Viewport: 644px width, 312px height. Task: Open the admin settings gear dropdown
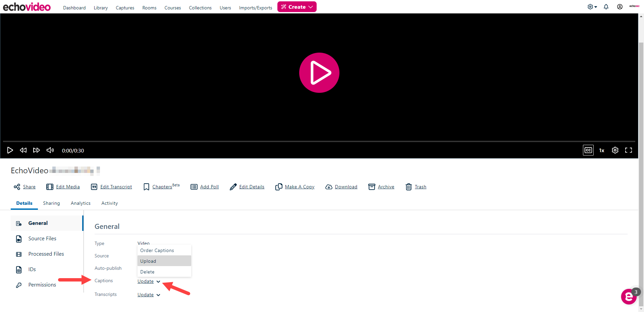[x=592, y=7]
